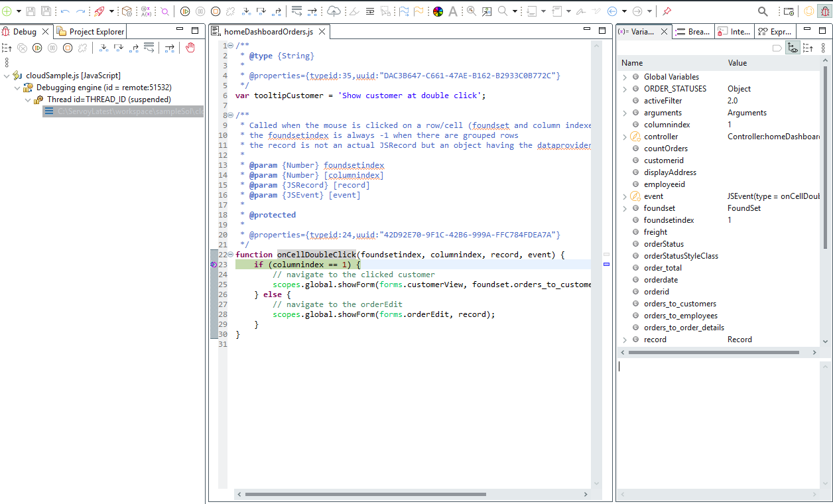Click the magnifier search icon at top right
This screenshot has width=833, height=504.
click(x=763, y=11)
